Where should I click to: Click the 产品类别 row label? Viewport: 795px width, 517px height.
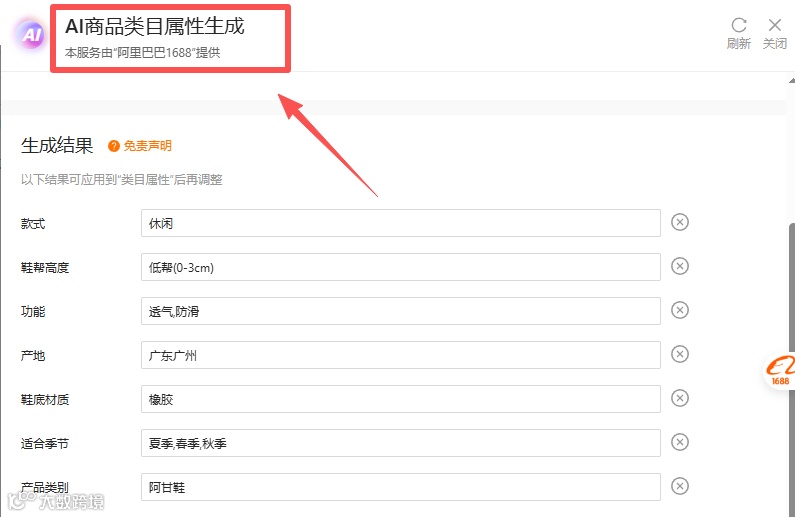point(45,487)
